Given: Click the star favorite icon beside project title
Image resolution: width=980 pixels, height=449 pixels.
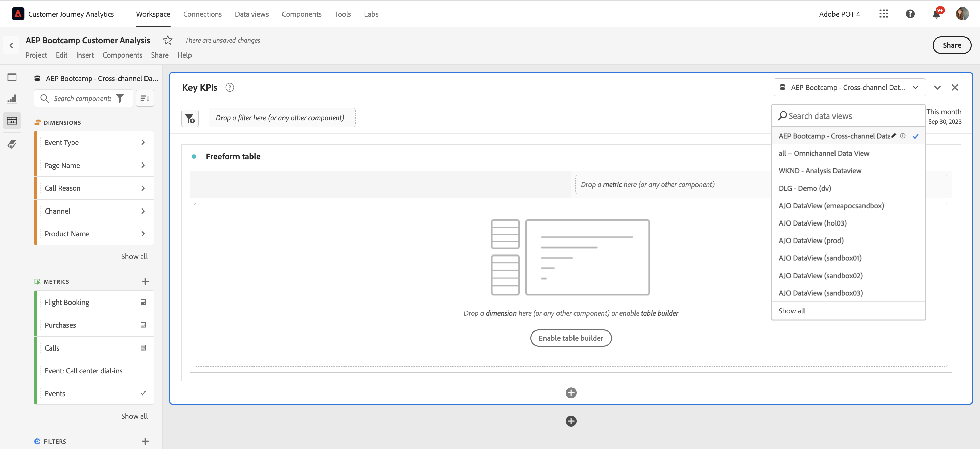Looking at the screenshot, I should click(168, 40).
